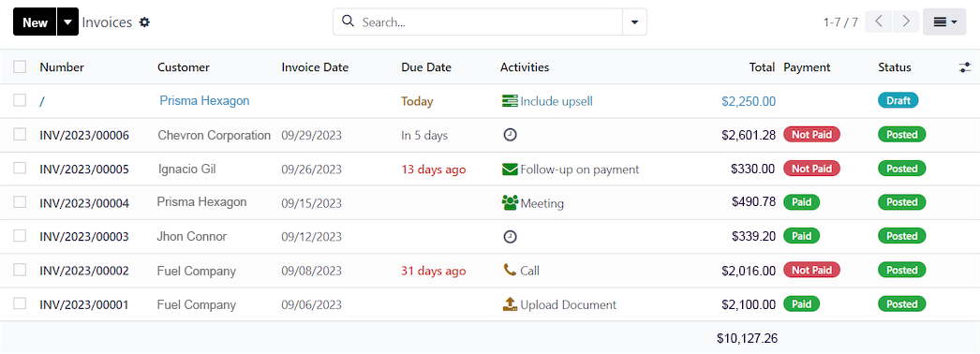980x354 pixels.
Task: Click the clock activity icon for Jhon Connor
Action: tap(510, 237)
